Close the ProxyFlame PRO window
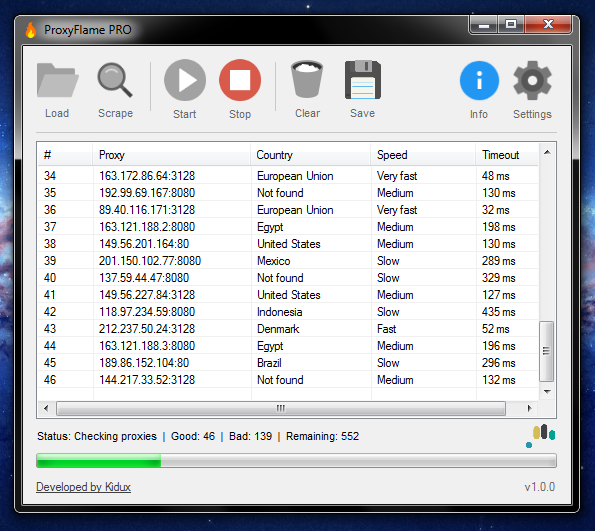The height and width of the screenshot is (531, 595). coord(548,25)
